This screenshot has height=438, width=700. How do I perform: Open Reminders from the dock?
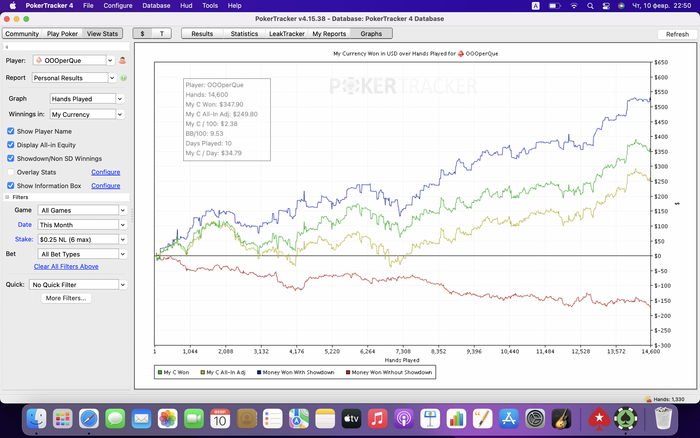(x=272, y=419)
